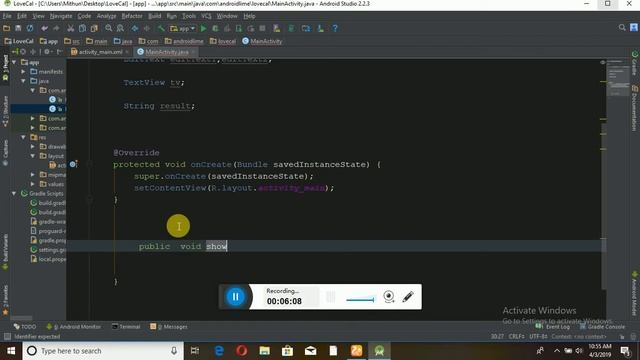
Task: Open Opera from the taskbar
Action: 241,351
